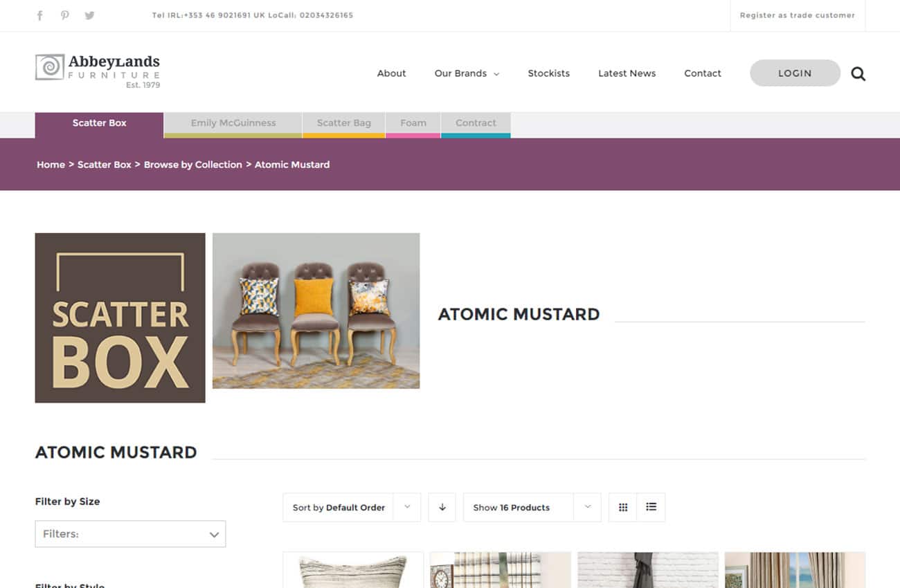Expand the Our Brands menu

[x=467, y=73]
